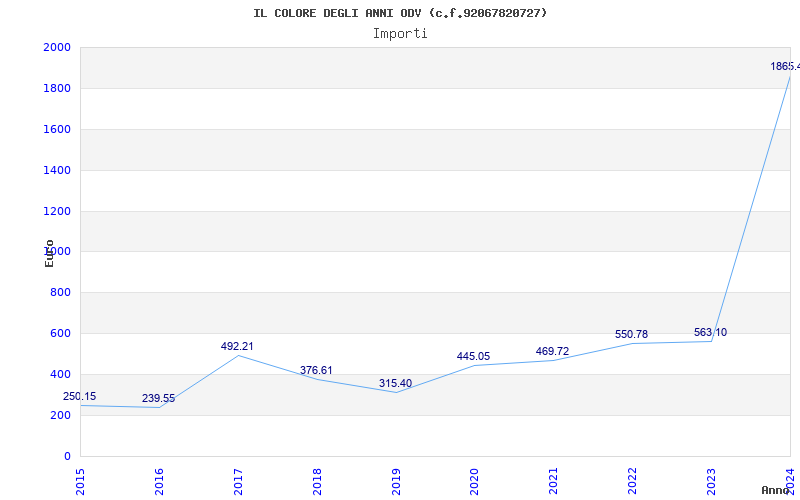This screenshot has height=500, width=800.
Task: Click the 1600 y-axis value
Action: [x=57, y=129]
